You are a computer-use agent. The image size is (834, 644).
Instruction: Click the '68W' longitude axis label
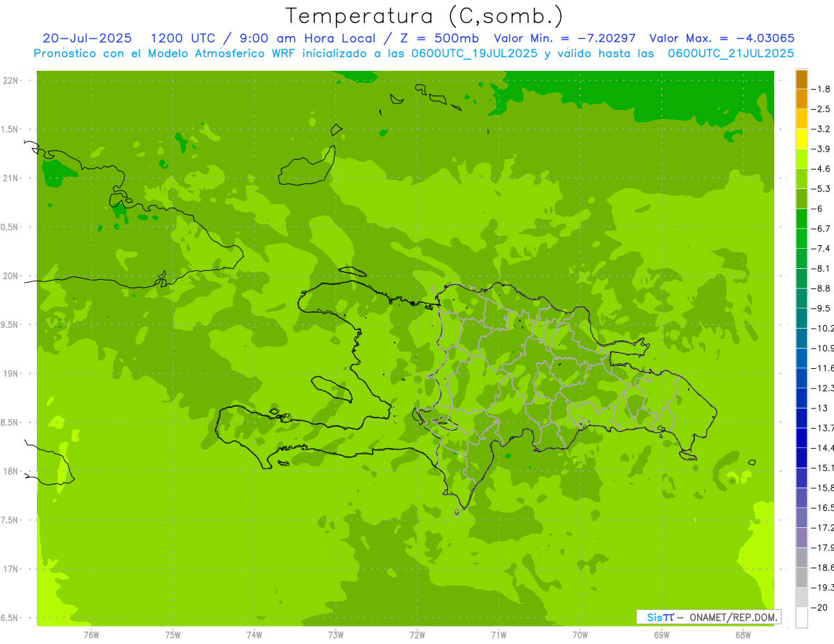coord(743,634)
